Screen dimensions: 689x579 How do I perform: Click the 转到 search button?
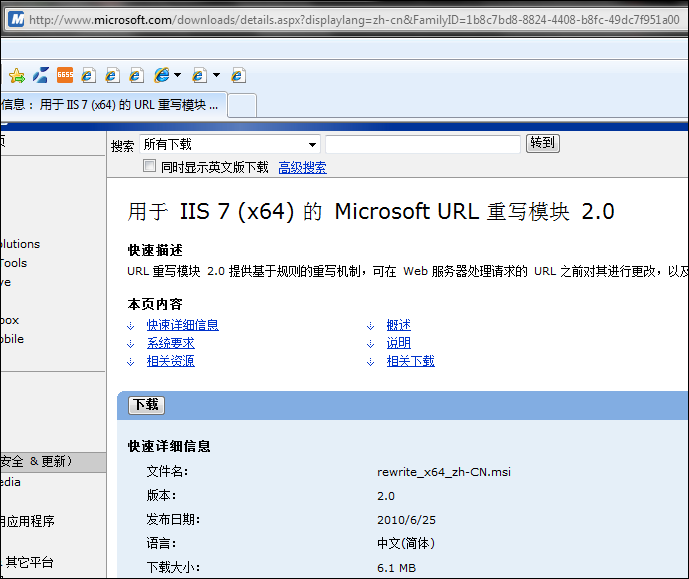point(543,143)
